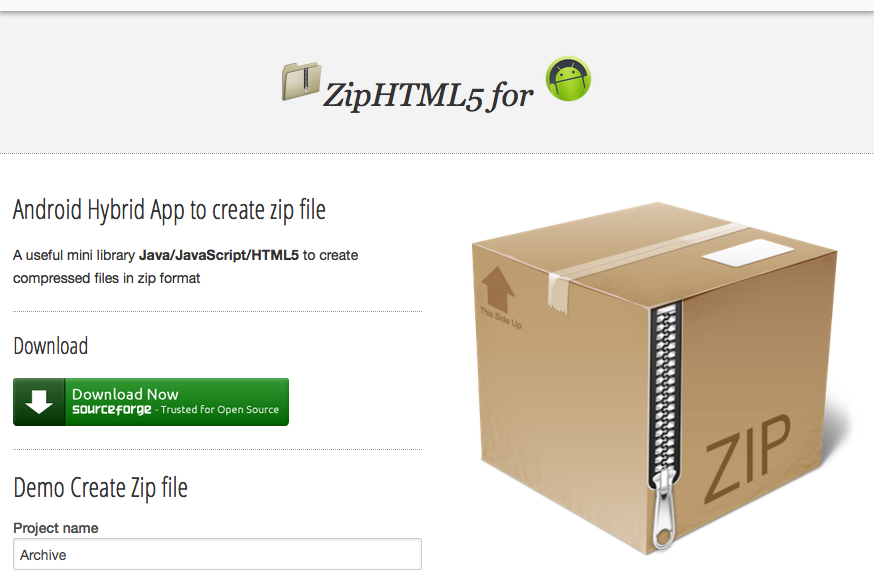
Task: Click the zipper teeth strip on the box
Action: click(665, 388)
